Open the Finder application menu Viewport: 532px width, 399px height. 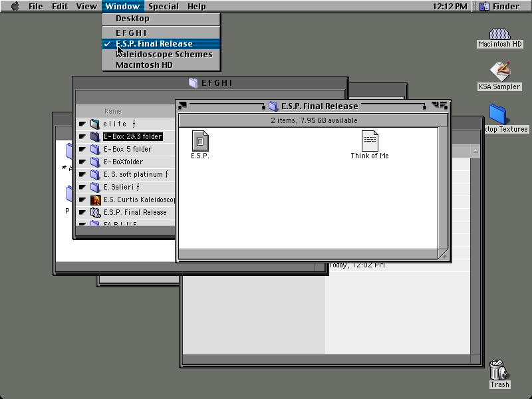[500, 7]
